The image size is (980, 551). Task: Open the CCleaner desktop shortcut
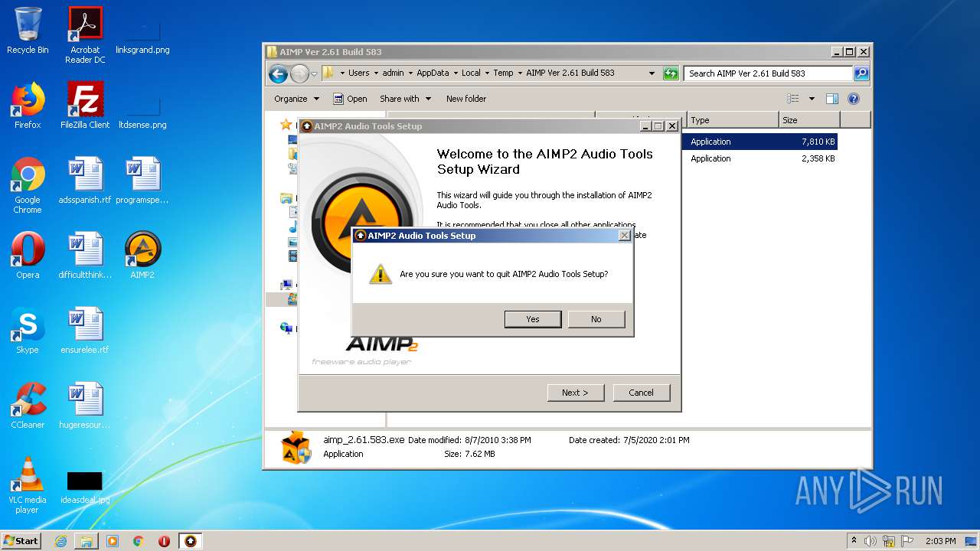pos(28,406)
